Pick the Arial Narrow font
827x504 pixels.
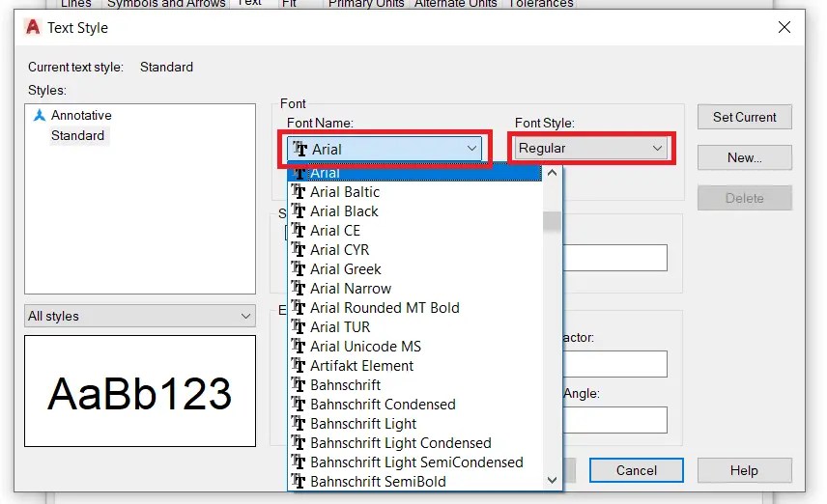coord(414,289)
